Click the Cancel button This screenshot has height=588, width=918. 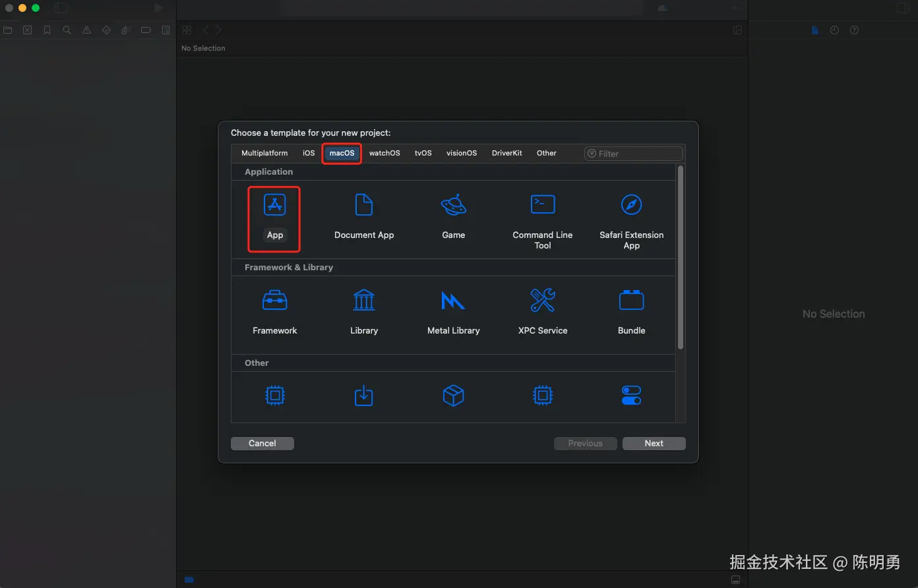pyautogui.click(x=262, y=444)
